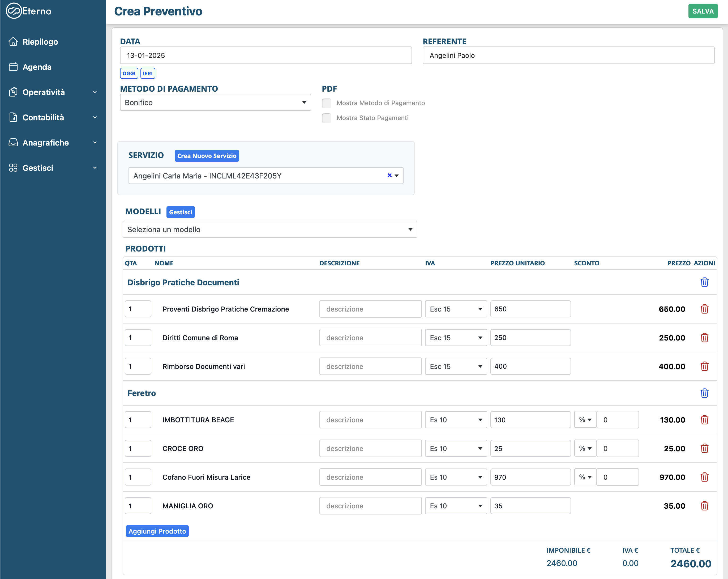Click the Eterno logo icon

click(x=14, y=11)
